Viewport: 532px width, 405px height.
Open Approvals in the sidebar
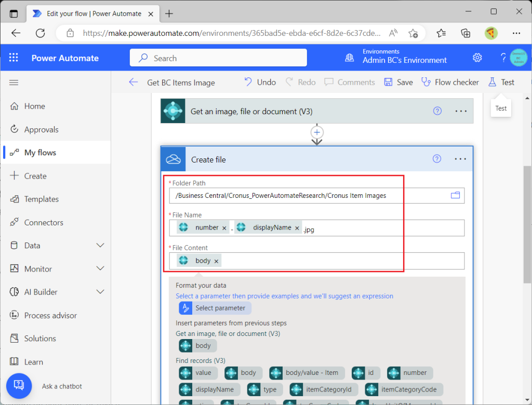click(x=56, y=129)
